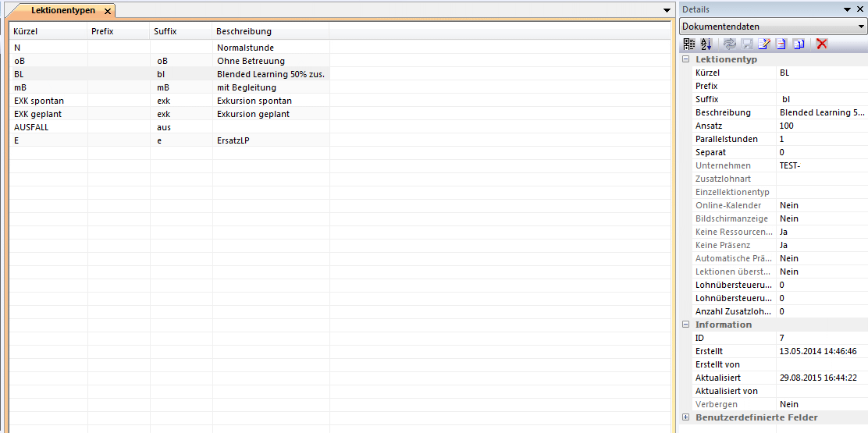Expand the Benutzerdefinierte Felder section
The height and width of the screenshot is (433, 868).
pos(686,417)
